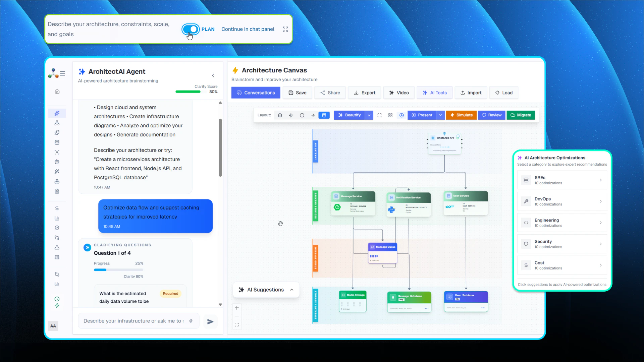Viewport: 644px width, 362px height.
Task: Toggle the play preview control in the canvas toolbar
Action: tap(401, 115)
